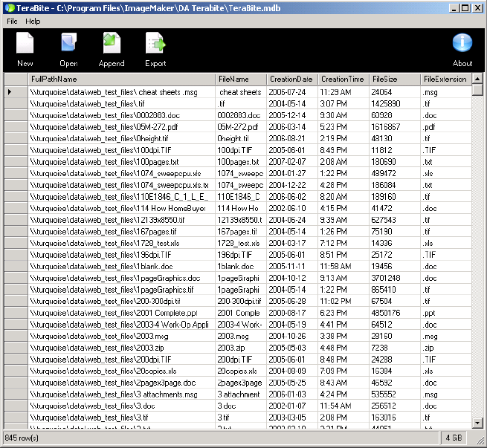Open the File menu
Viewport: 487px width, 448px height.
click(x=12, y=22)
